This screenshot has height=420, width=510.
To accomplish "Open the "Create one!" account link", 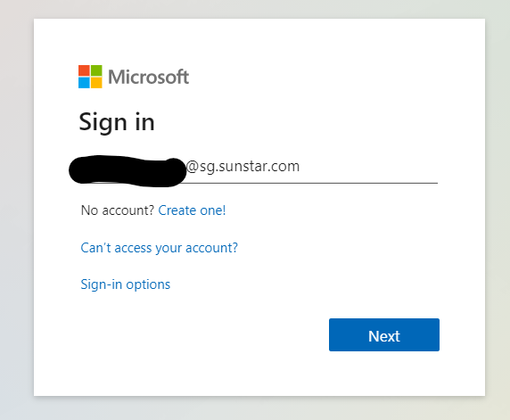I will [192, 210].
